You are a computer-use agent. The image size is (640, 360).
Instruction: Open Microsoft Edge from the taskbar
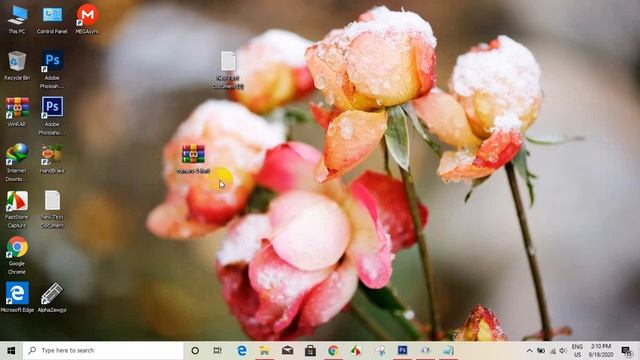pyautogui.click(x=242, y=350)
